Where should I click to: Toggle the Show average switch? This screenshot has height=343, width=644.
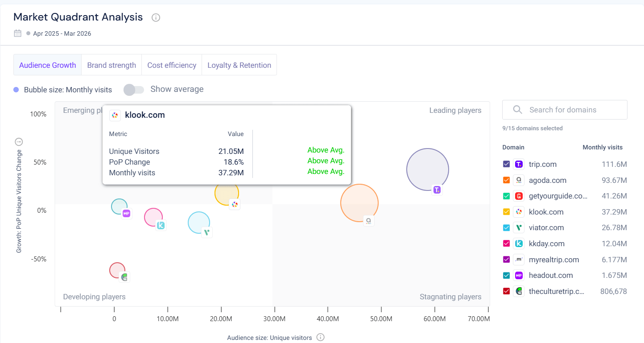[x=134, y=90]
